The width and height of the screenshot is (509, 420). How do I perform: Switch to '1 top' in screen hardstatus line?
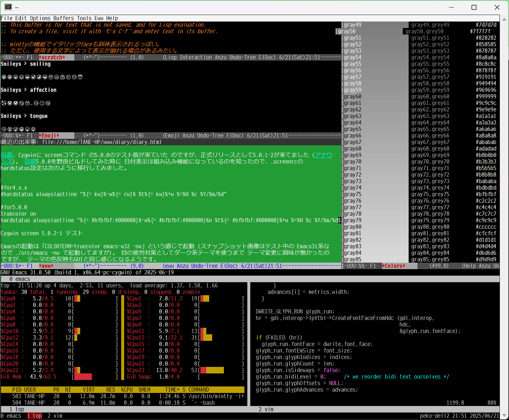(x=35, y=416)
